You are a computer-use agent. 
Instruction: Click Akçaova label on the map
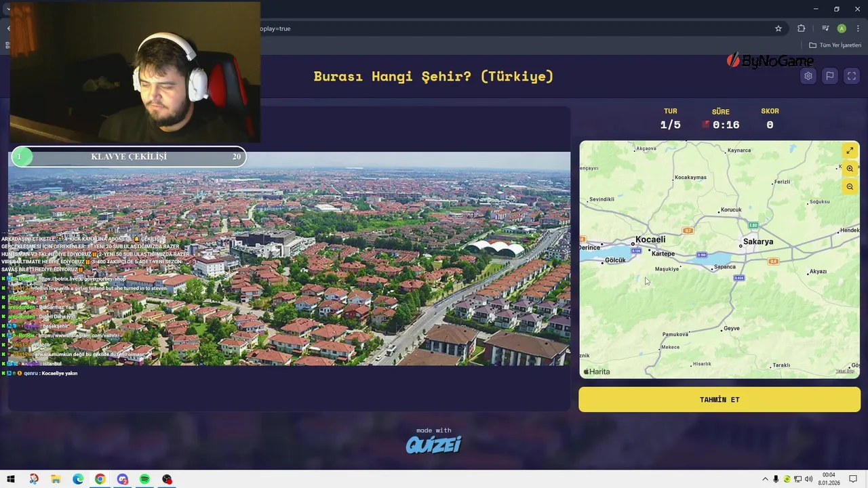pos(646,148)
